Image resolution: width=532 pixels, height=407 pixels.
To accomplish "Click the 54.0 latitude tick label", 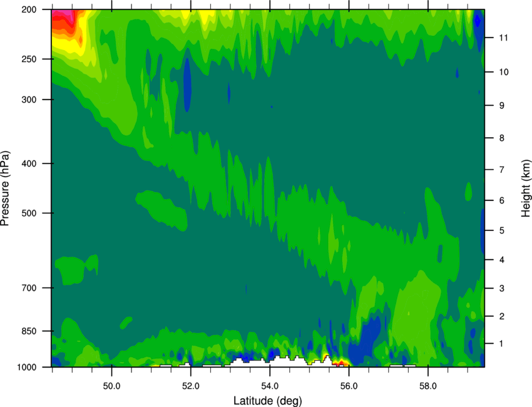I will (270, 386).
